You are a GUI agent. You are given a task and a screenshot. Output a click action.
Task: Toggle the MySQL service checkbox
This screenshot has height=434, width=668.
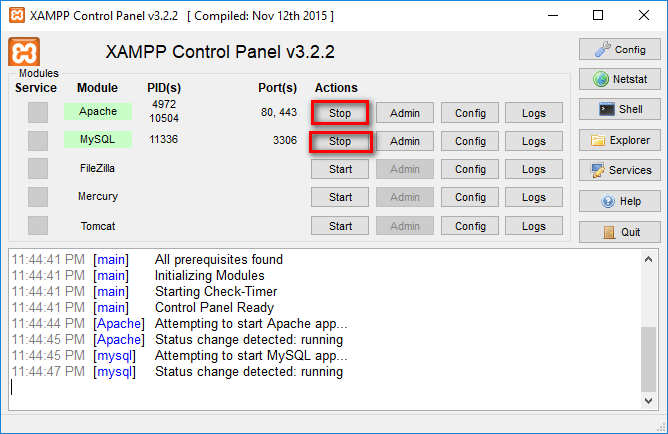pos(38,141)
